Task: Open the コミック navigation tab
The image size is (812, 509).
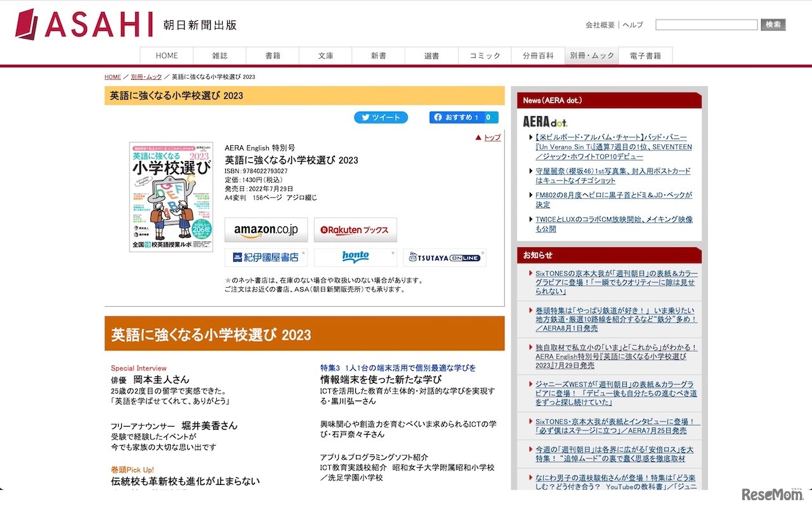Action: pyautogui.click(x=485, y=56)
